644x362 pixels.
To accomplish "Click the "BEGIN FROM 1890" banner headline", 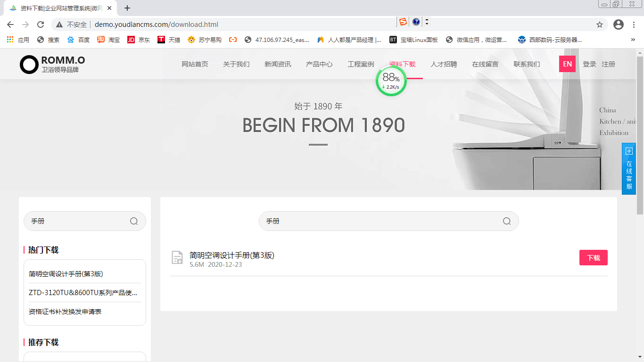I will coord(323,125).
